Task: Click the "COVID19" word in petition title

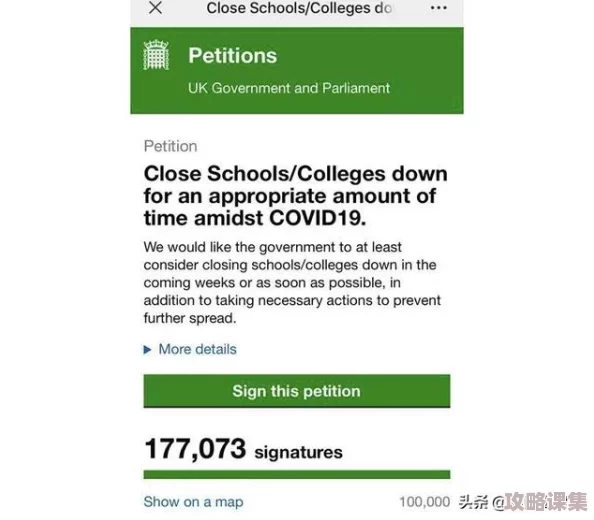Action: (317, 218)
